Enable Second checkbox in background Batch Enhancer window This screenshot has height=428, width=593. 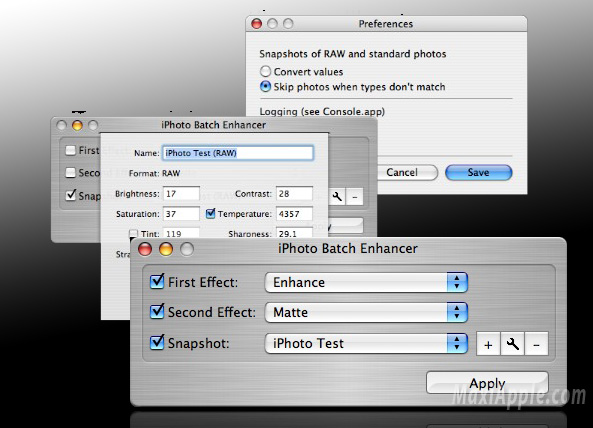pyautogui.click(x=70, y=173)
